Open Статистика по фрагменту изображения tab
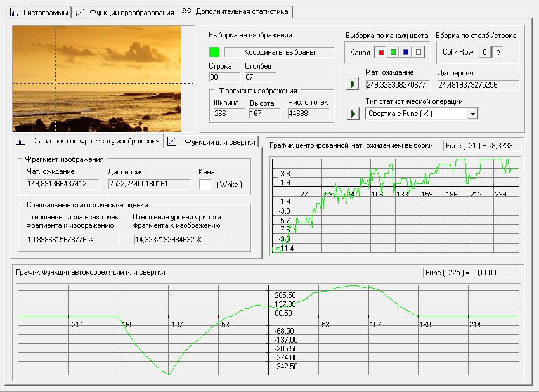 pos(88,141)
